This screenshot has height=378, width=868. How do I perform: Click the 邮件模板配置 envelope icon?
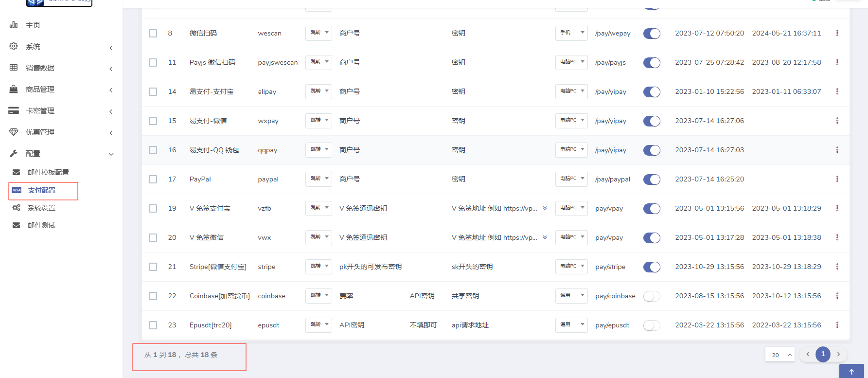tap(16, 172)
